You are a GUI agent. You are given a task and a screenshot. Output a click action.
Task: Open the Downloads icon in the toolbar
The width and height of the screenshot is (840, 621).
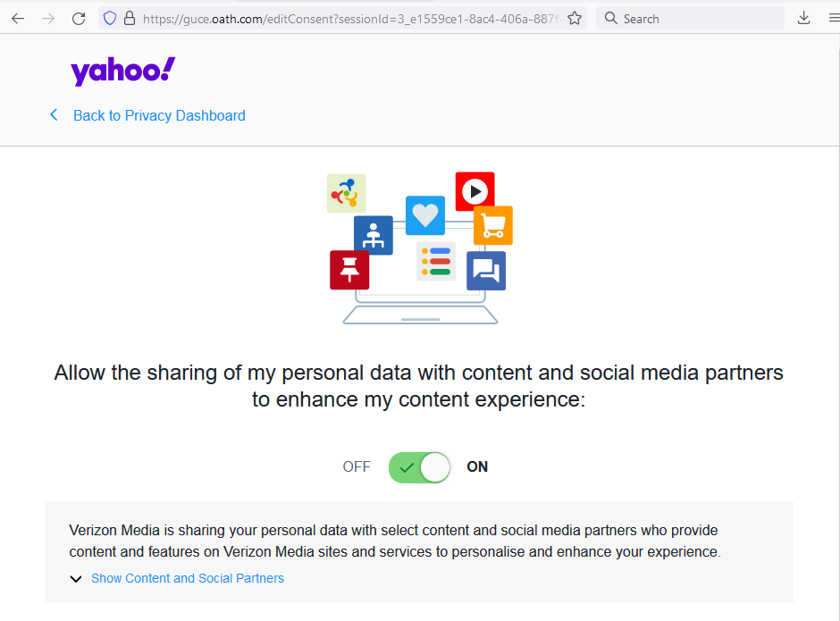(803, 17)
